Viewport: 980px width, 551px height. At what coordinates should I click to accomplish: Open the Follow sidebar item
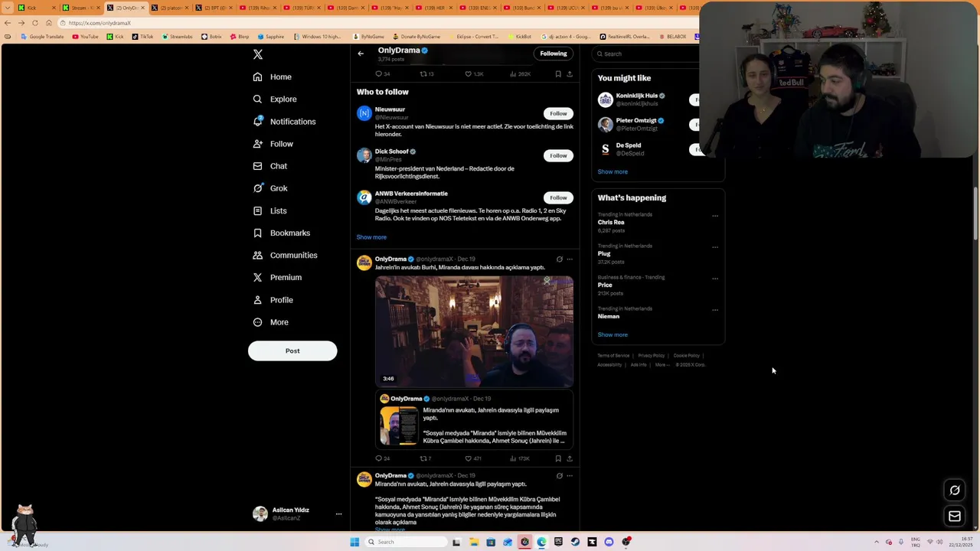click(x=273, y=144)
